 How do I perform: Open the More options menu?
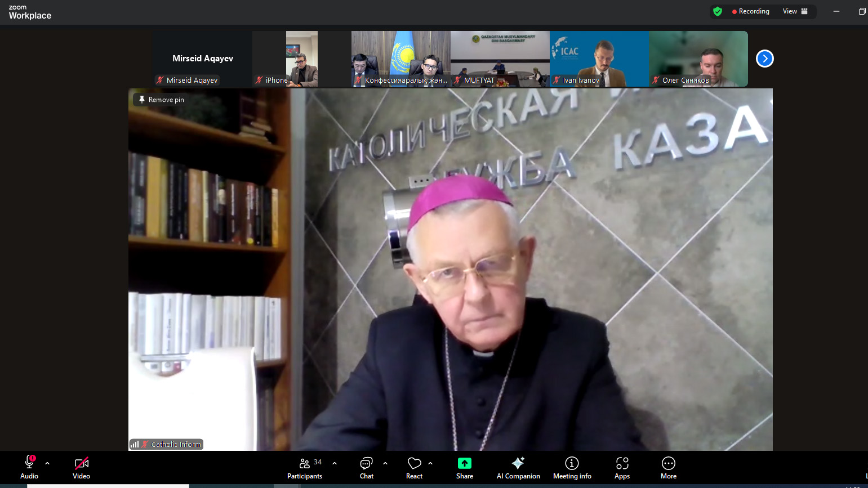tap(669, 467)
